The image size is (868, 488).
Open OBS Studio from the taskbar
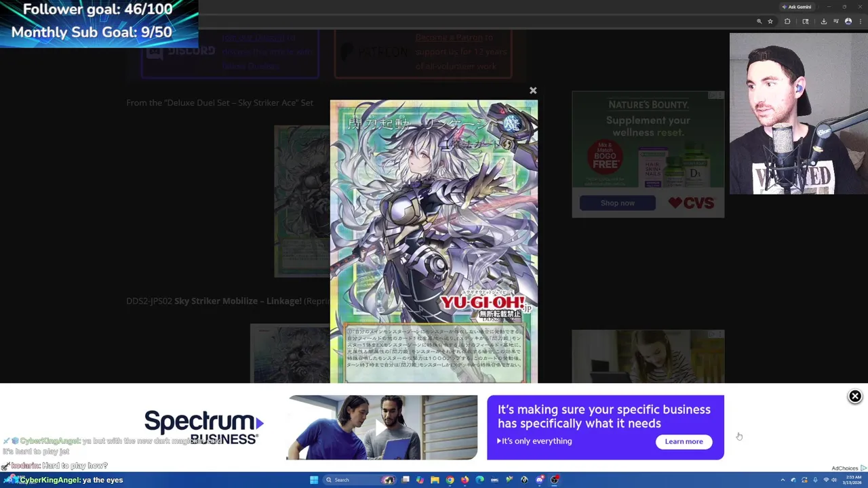click(x=555, y=480)
